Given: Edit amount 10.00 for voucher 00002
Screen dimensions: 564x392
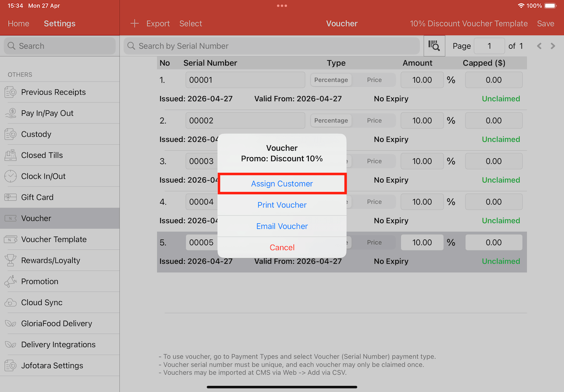Looking at the screenshot, I should pyautogui.click(x=422, y=120).
